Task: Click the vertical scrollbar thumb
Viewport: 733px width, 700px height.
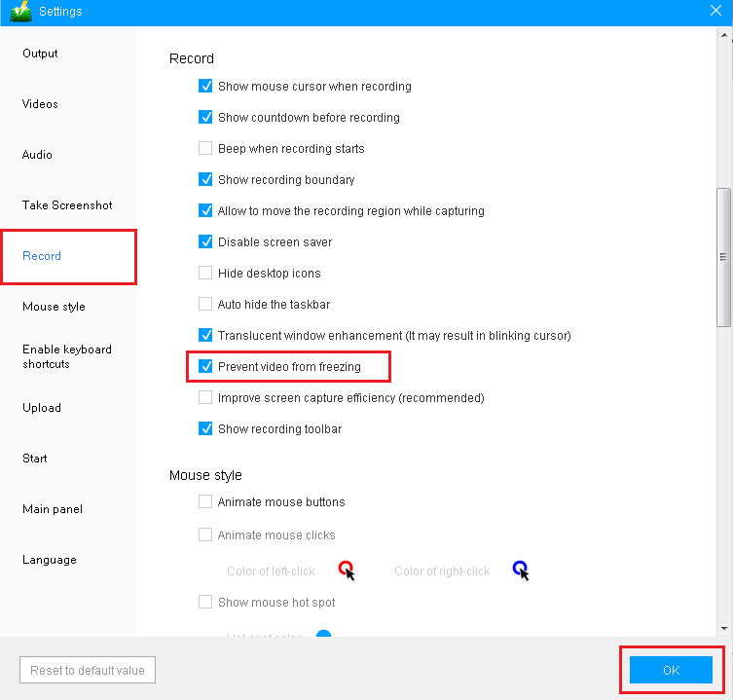Action: coord(723,257)
